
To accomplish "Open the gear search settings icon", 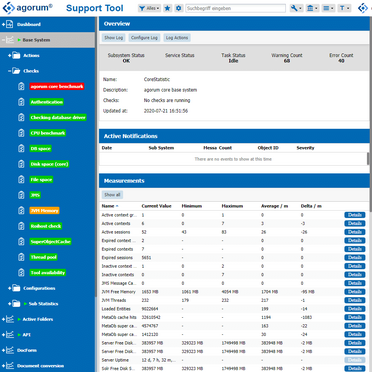I will [179, 8].
